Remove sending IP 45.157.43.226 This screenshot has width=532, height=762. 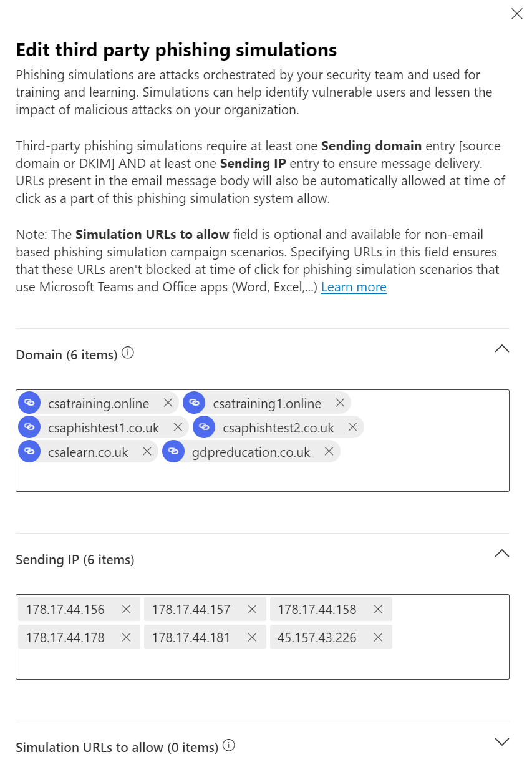pyautogui.click(x=377, y=637)
